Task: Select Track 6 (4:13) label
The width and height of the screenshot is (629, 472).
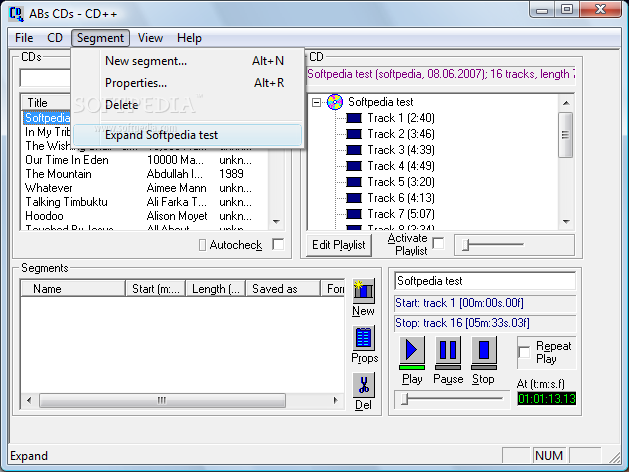Action: point(401,198)
